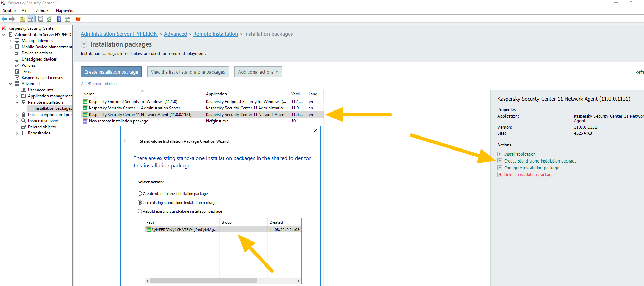
Task: Click the Deleted objects icon in the tree
Action: click(x=24, y=127)
